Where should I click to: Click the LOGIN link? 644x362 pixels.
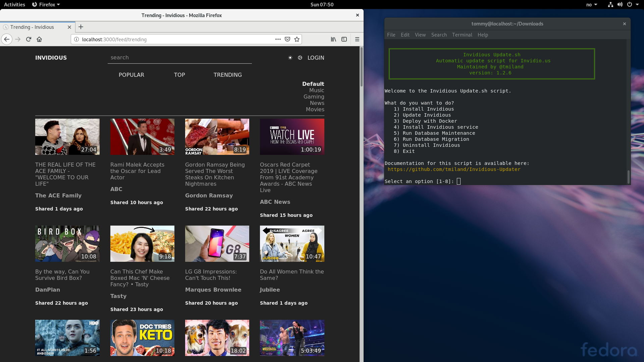coord(316,58)
